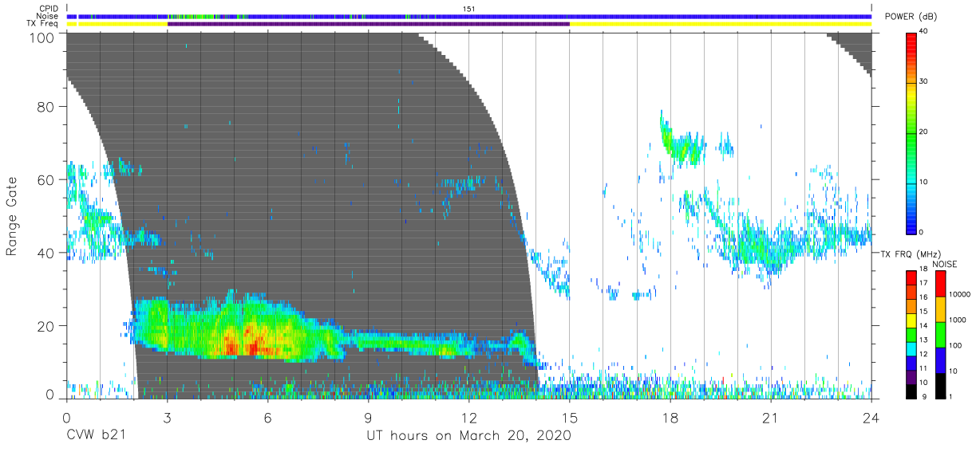Click the x-axis tick label 21
Screen dimensions: 980x452
770,418
